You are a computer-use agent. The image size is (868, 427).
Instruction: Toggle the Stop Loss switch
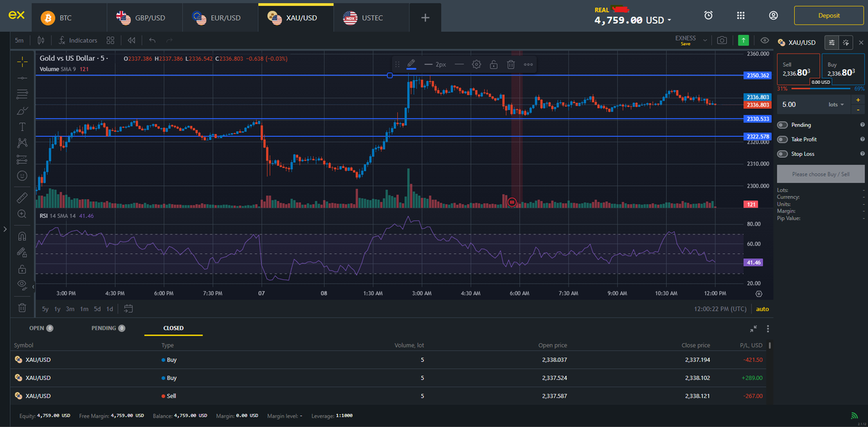pos(783,153)
